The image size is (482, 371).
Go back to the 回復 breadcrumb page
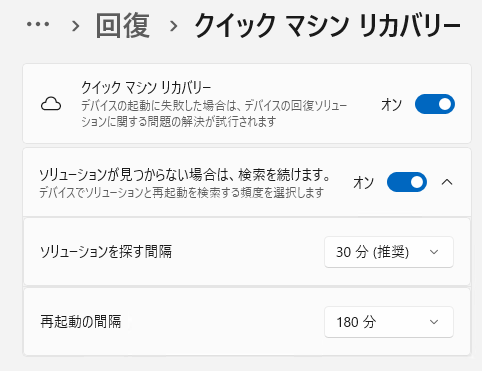[x=123, y=25]
